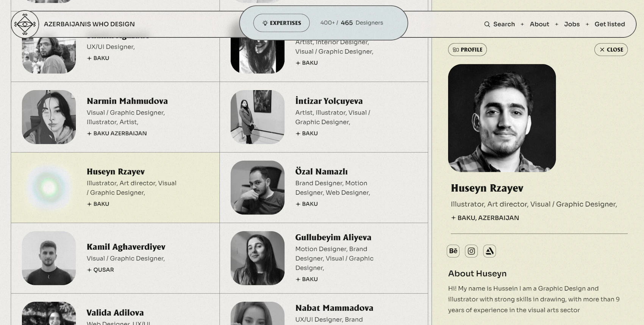Click 'BAKU AZERBAIJAN' under Narmin Mahmudova
Screen dimensions: 644x325
(x=120, y=133)
